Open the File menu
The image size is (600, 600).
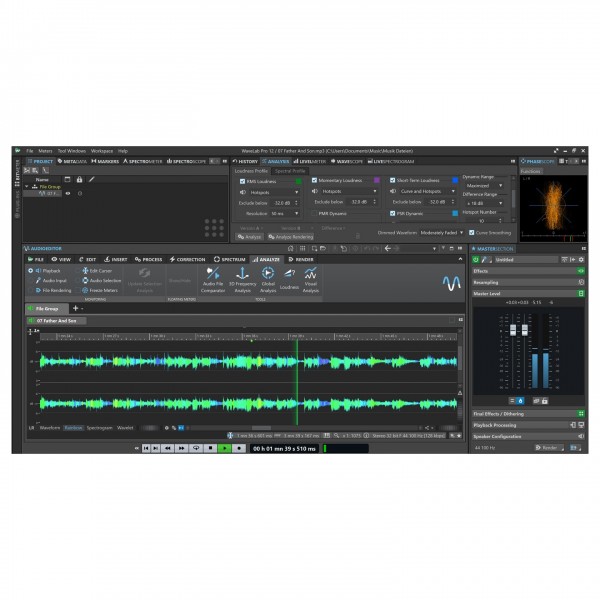point(29,151)
